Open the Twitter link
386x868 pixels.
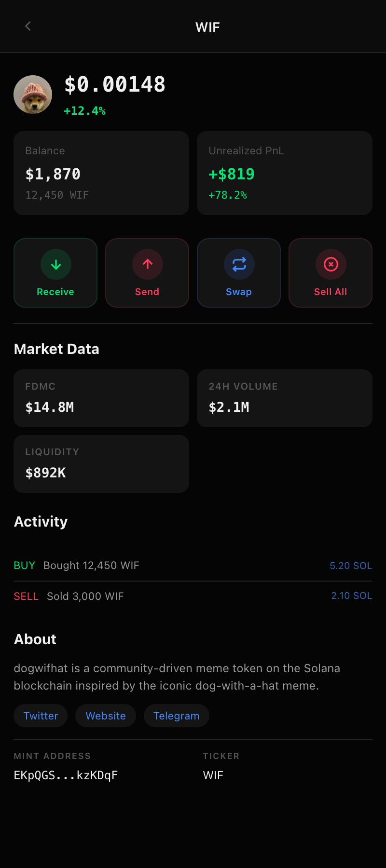click(41, 716)
